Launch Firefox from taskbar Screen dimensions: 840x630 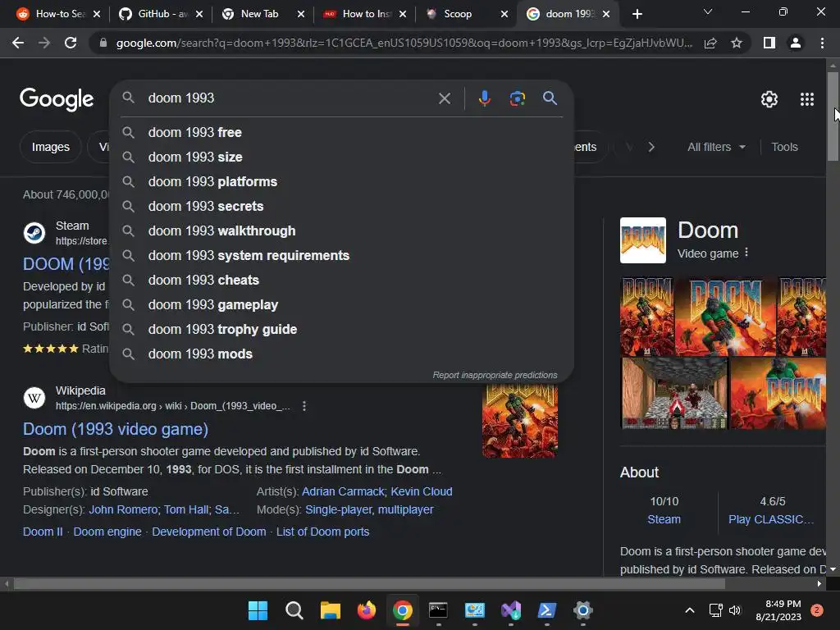[x=367, y=610]
